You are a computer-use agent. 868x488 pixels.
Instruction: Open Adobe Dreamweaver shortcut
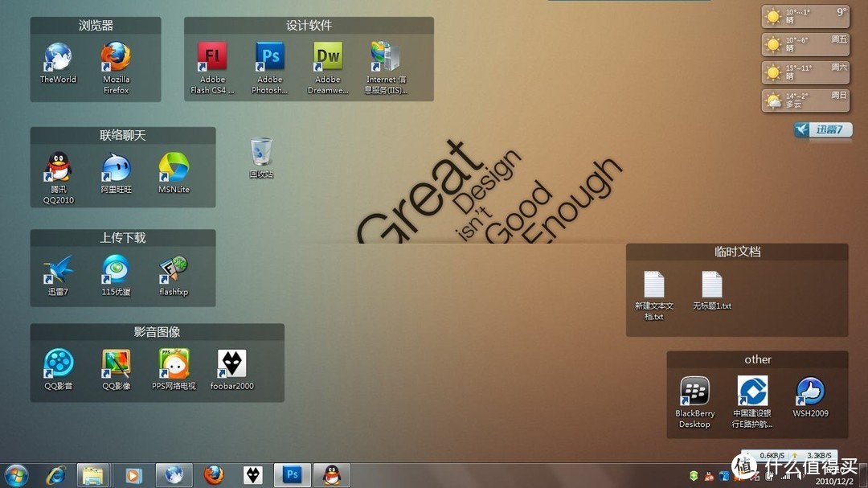pyautogui.click(x=328, y=68)
